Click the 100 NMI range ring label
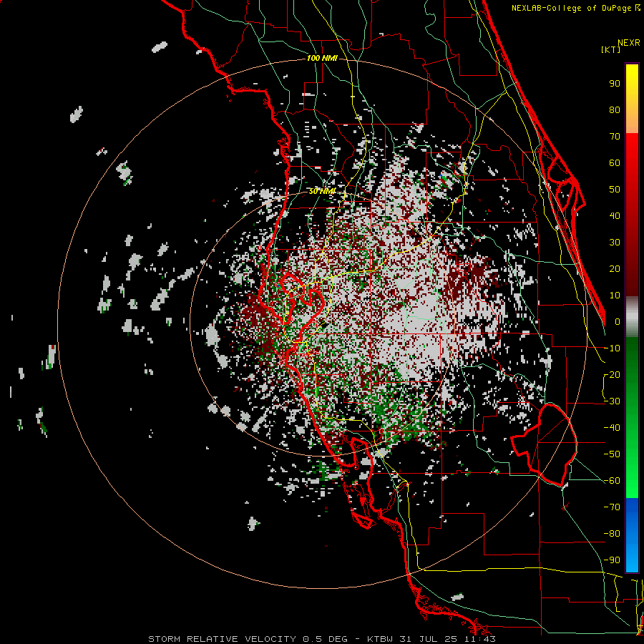 (321, 59)
